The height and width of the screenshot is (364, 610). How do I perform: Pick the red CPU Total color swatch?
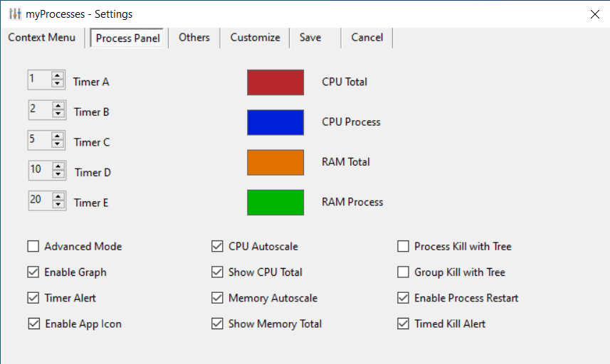tap(275, 82)
